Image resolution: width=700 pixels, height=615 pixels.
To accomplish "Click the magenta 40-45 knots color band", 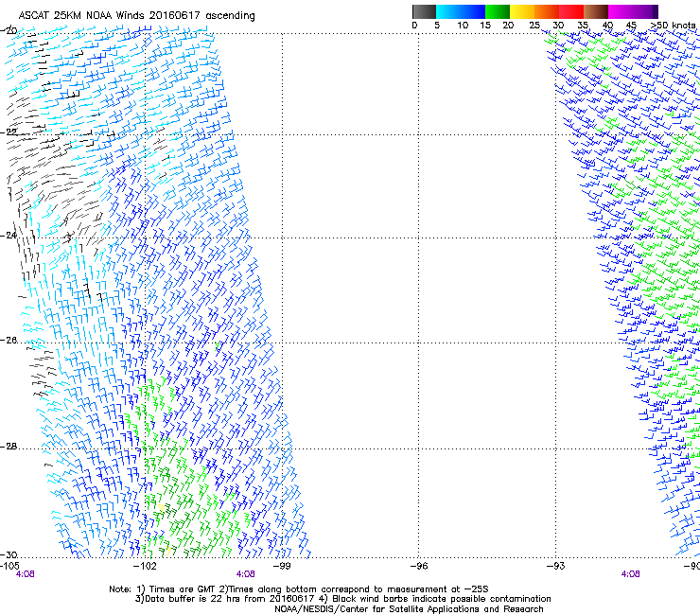I will click(x=620, y=11).
